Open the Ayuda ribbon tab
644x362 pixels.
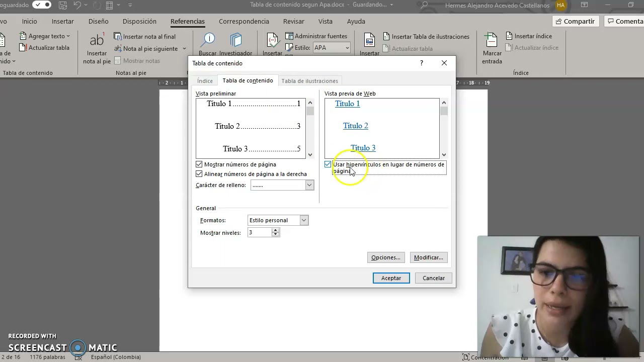(x=356, y=21)
